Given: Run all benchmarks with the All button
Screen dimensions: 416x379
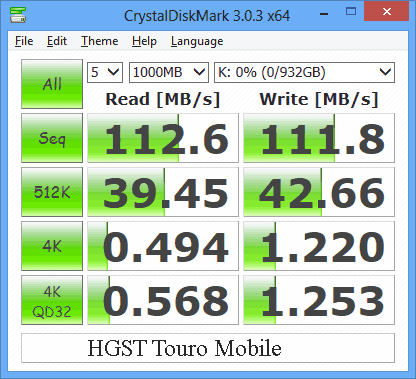Looking at the screenshot, I should coord(52,84).
